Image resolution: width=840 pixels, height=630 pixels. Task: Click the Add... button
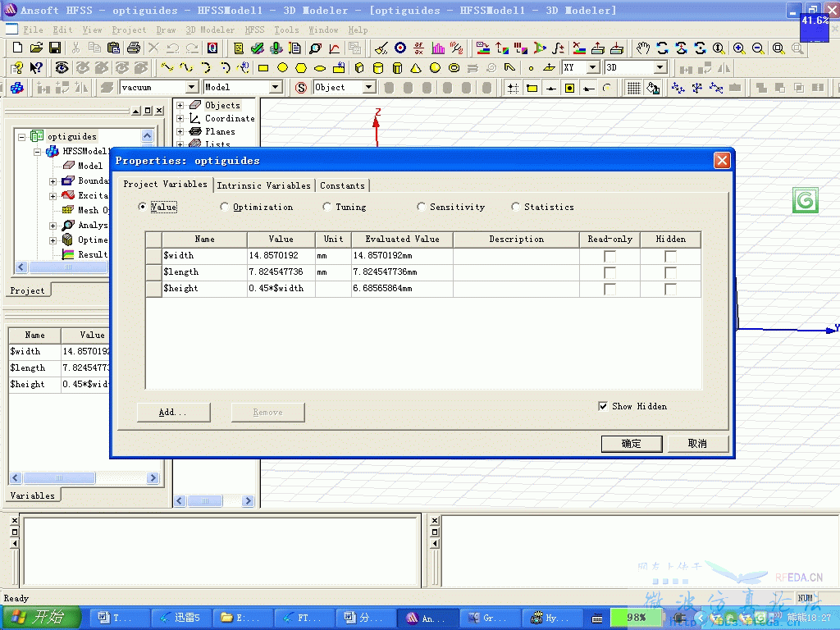coord(173,412)
